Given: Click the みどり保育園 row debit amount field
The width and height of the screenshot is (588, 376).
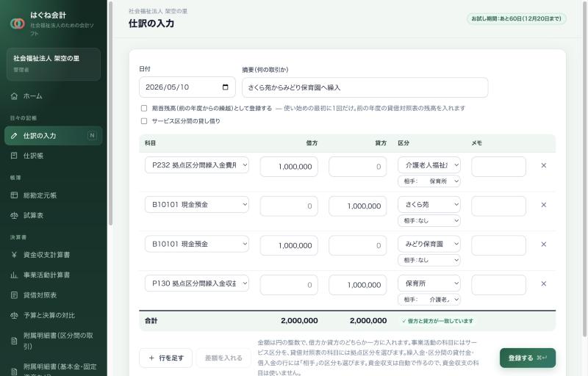Looking at the screenshot, I should coord(289,246).
